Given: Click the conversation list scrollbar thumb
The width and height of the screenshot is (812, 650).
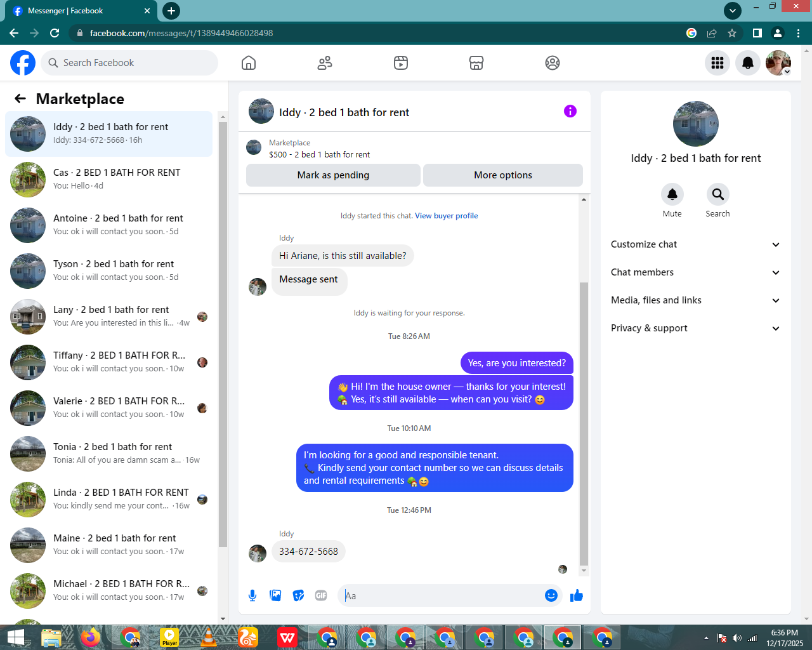Looking at the screenshot, I should tap(223, 334).
